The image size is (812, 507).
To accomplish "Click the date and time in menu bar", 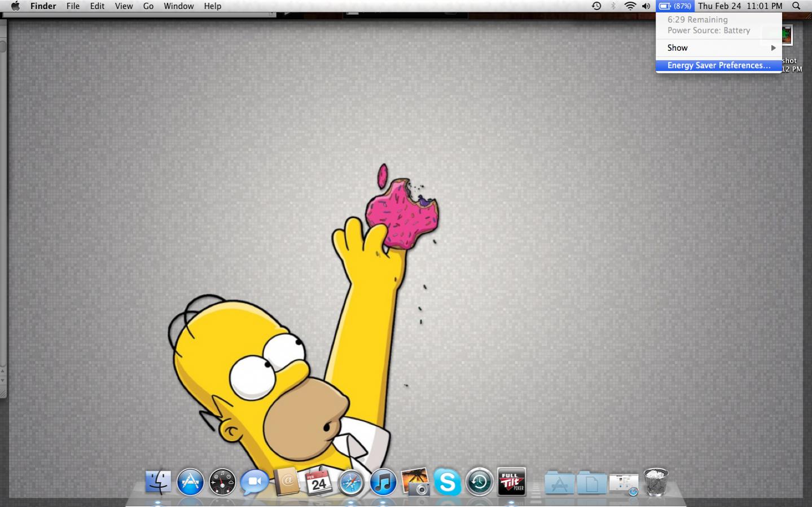I will (740, 6).
